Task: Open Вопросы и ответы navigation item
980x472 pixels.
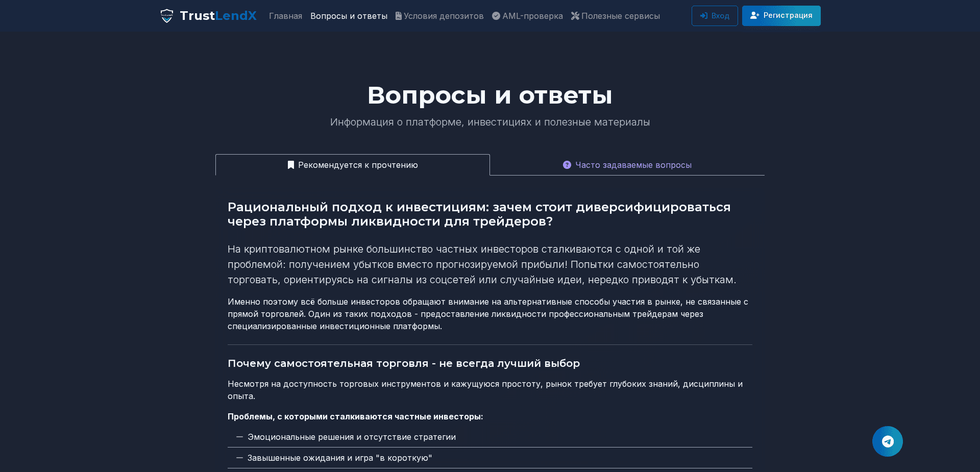Action: [349, 16]
